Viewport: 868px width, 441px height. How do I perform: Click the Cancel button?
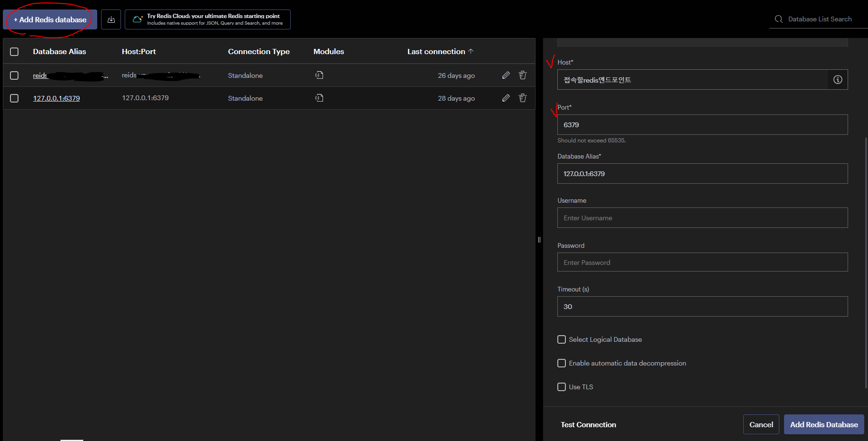click(x=761, y=425)
